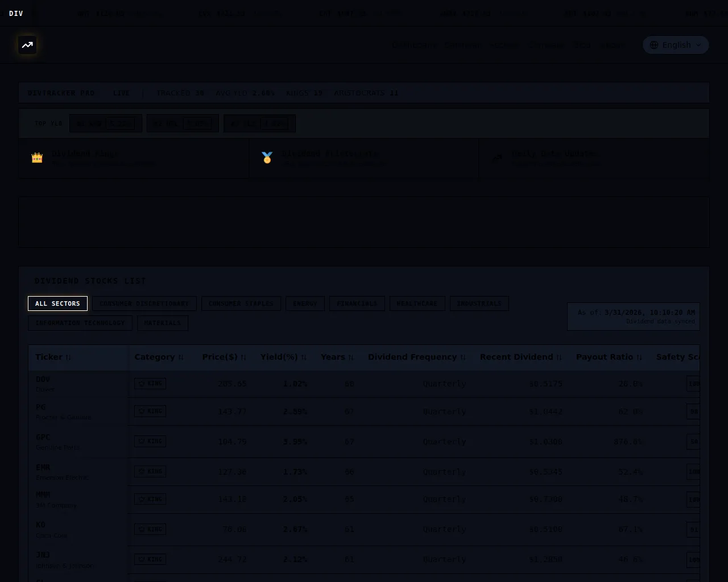Filter stocks by Healthcare sector
This screenshot has height=582, width=728.
pos(417,304)
